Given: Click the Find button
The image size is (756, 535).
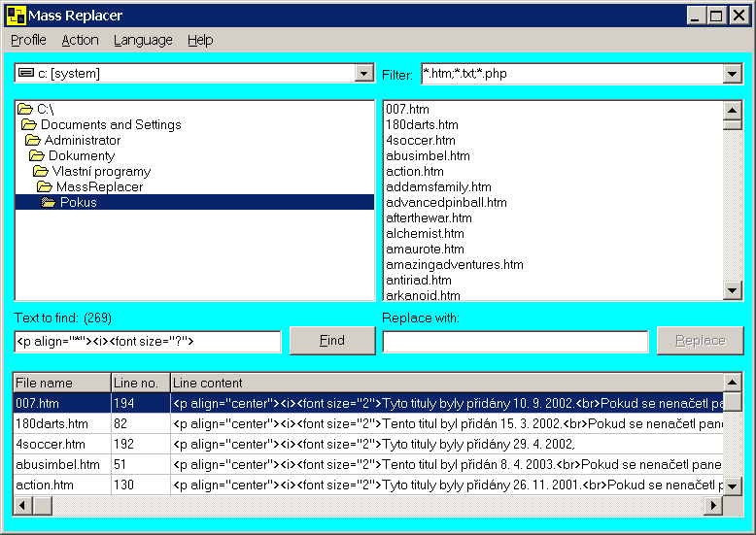Looking at the screenshot, I should pos(332,340).
